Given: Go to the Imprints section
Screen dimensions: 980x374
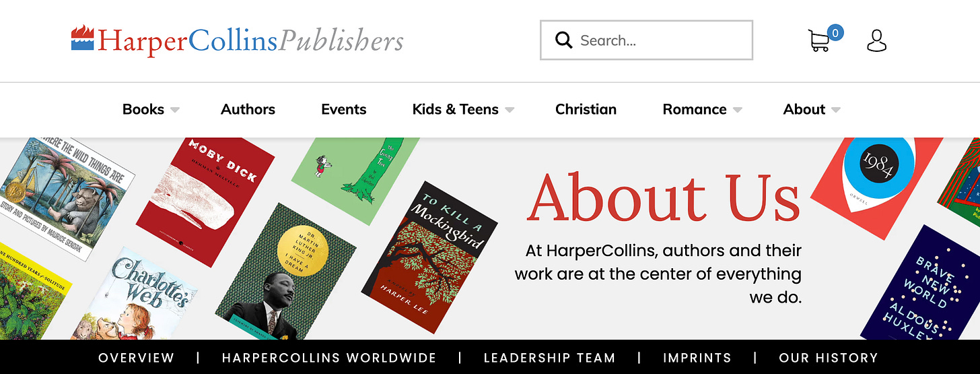Looking at the screenshot, I should 697,358.
